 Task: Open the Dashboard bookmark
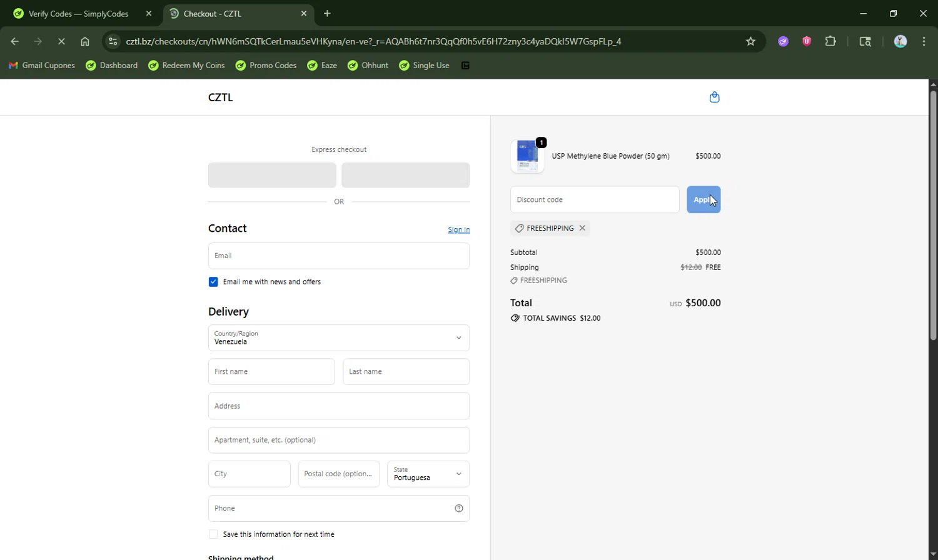(112, 66)
